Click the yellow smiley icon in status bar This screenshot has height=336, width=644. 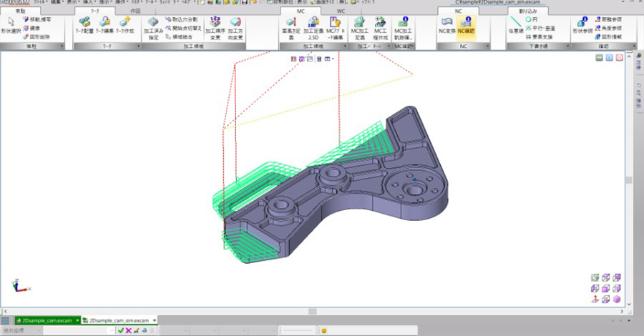(x=323, y=330)
